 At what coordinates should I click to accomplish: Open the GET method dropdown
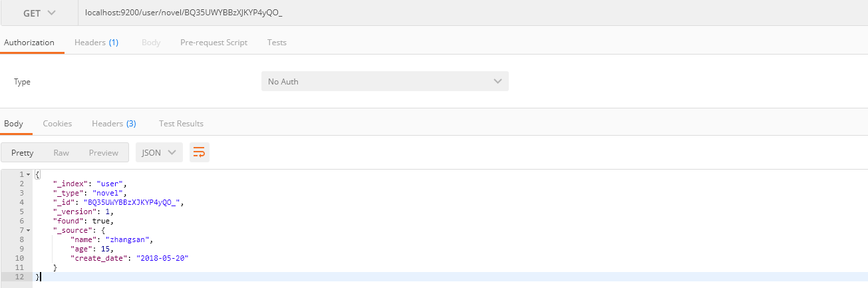pos(39,13)
